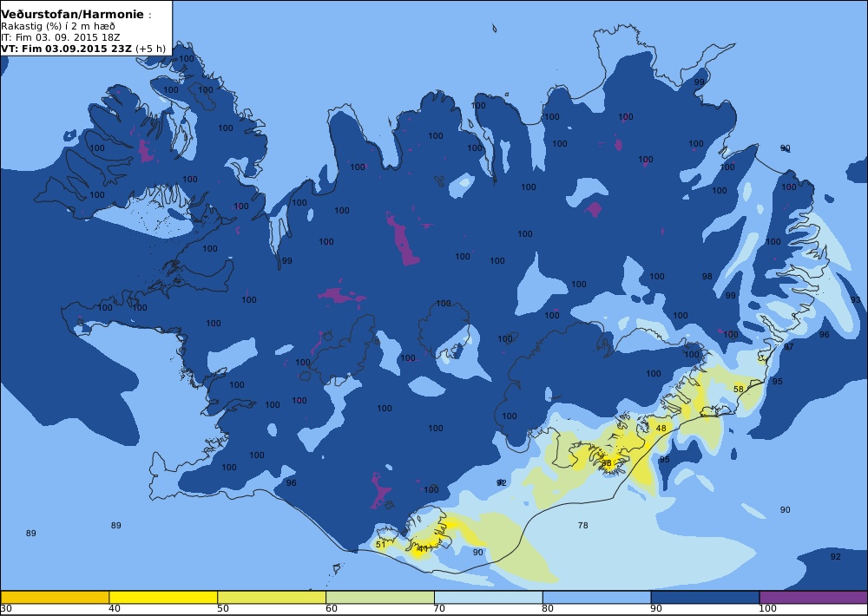The height and width of the screenshot is (616, 868).
Task: Click the large purple patch in north-central Iceland
Action: click(x=404, y=240)
